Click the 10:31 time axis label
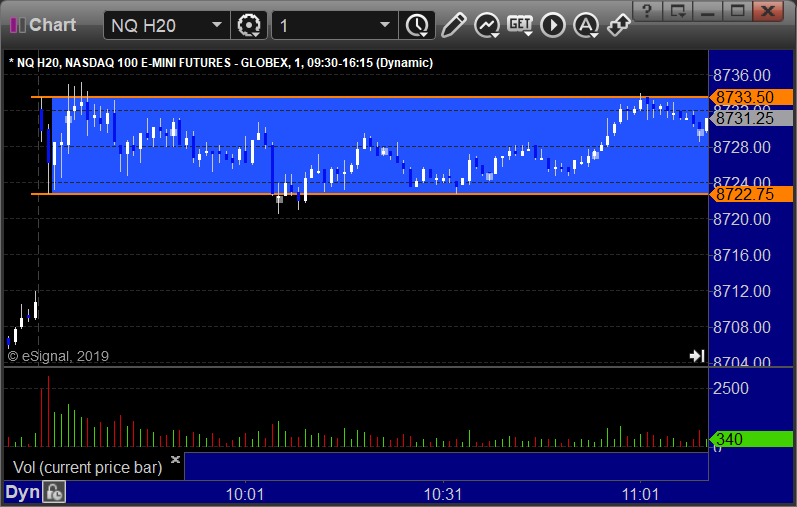This screenshot has width=797, height=507. pyautogui.click(x=443, y=494)
